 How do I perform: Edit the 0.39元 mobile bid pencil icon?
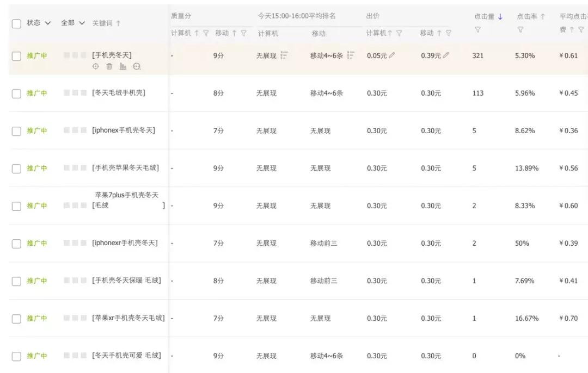tap(446, 55)
